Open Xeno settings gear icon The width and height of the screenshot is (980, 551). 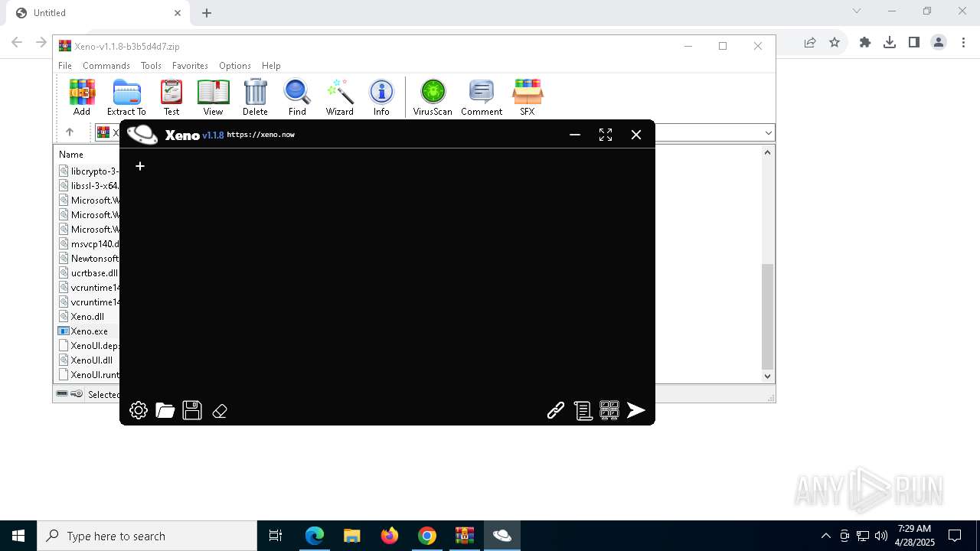[x=139, y=410]
